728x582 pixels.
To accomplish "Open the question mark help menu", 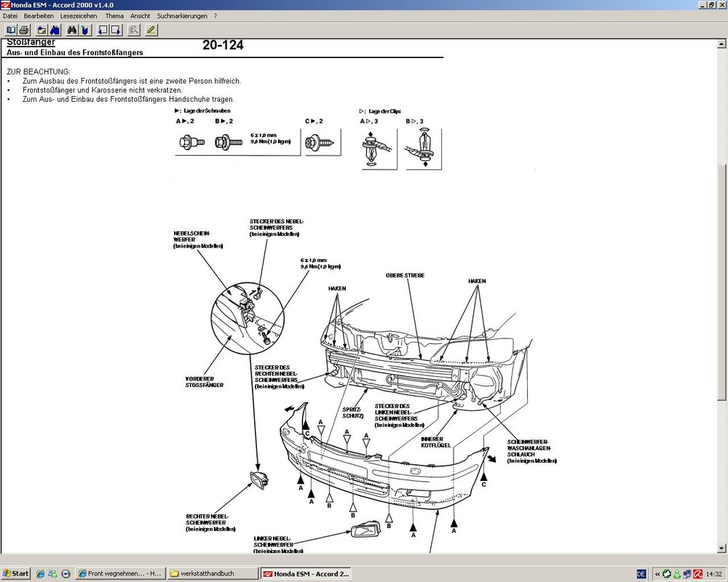I will 215,15.
